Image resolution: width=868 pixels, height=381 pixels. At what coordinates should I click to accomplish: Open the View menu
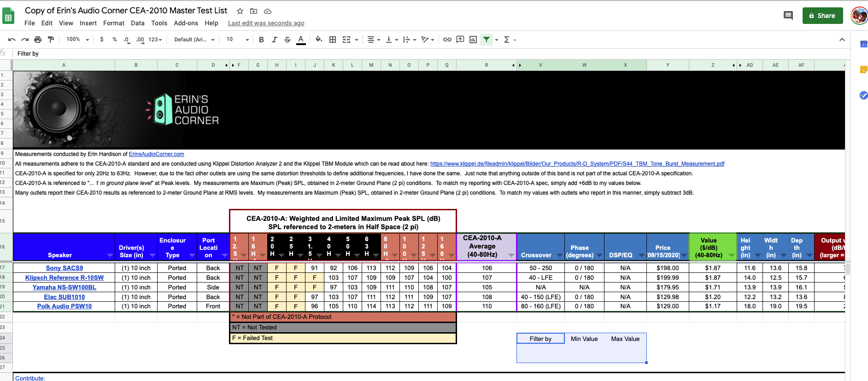pyautogui.click(x=66, y=23)
